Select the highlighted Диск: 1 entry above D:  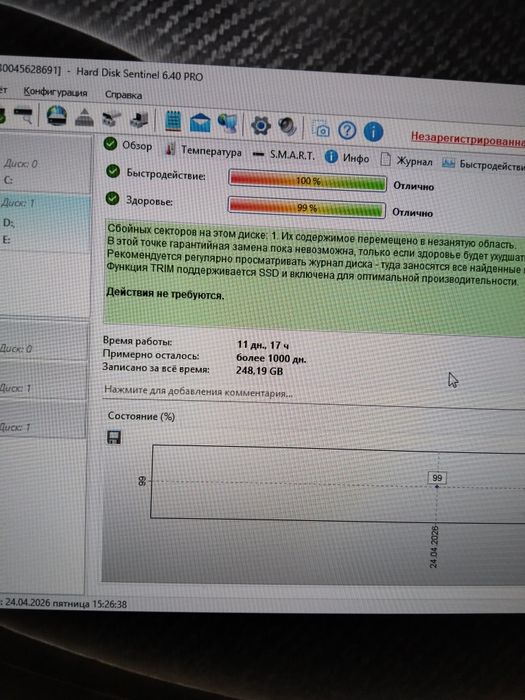[x=18, y=203]
